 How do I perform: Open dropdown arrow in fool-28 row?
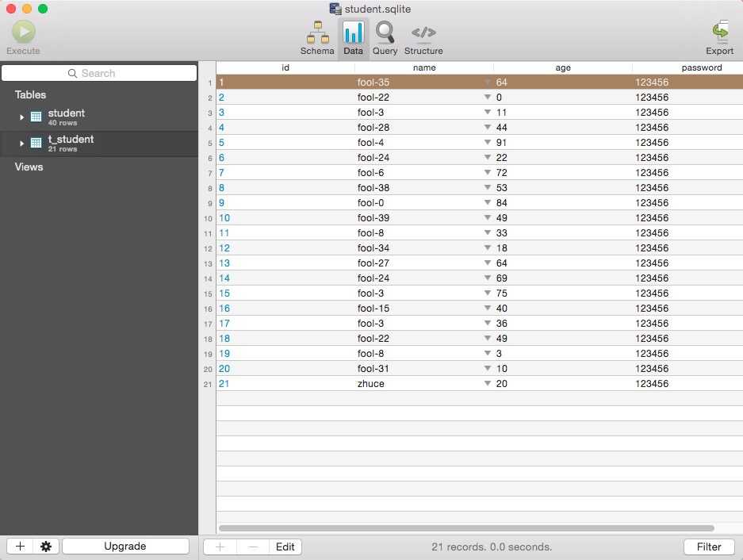pos(487,127)
